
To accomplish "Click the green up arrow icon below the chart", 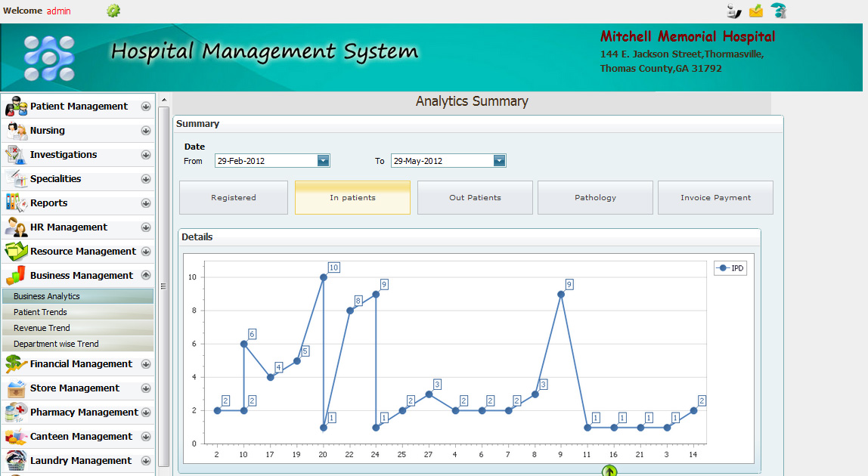I will tap(610, 471).
